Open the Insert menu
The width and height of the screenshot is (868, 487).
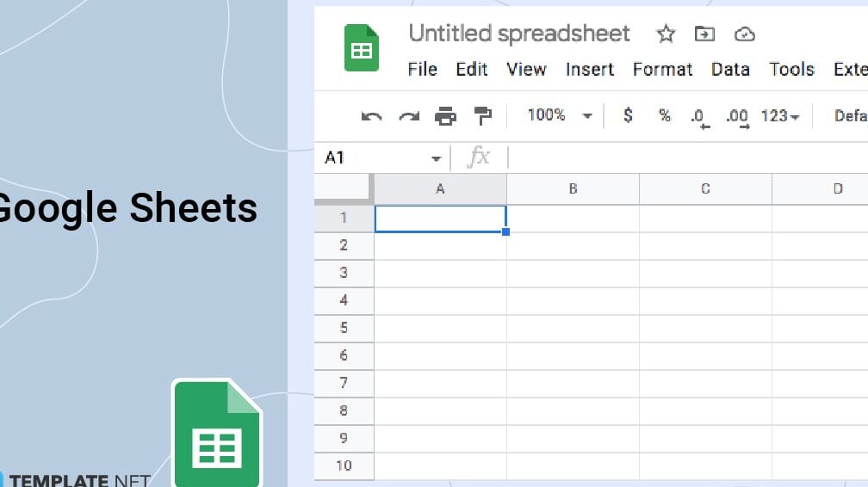pyautogui.click(x=590, y=70)
